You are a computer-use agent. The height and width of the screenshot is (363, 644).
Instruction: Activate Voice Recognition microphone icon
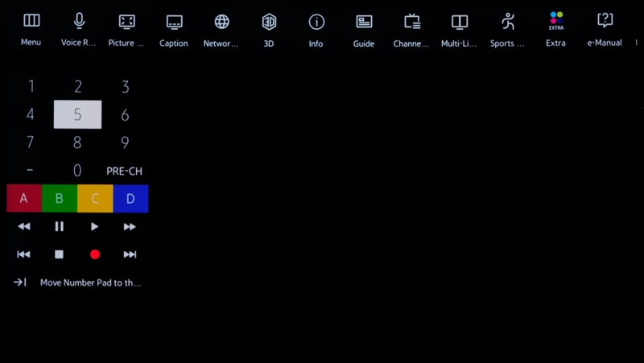(79, 22)
